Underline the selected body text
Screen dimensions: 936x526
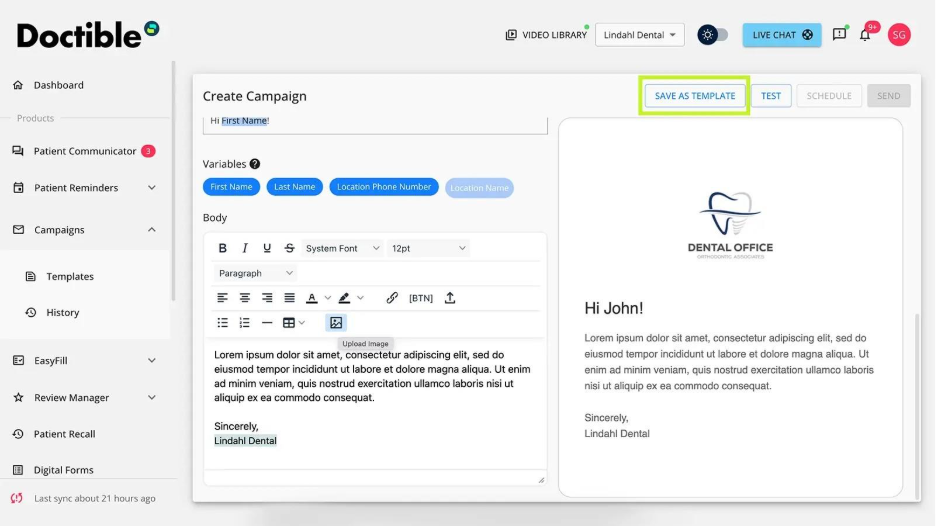pyautogui.click(x=267, y=248)
